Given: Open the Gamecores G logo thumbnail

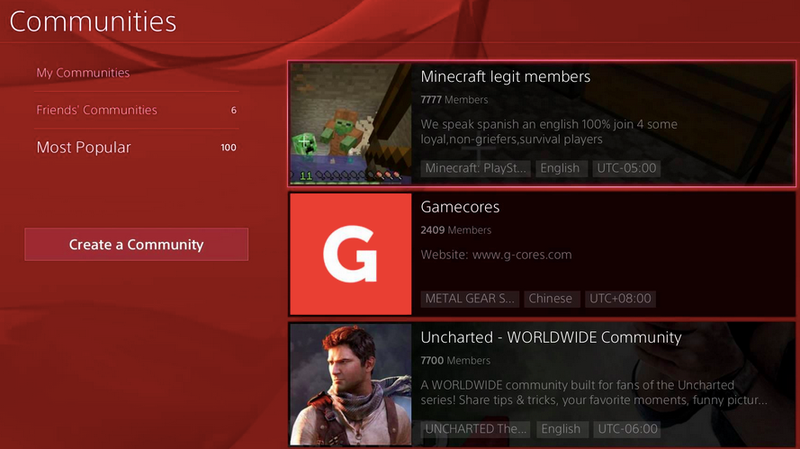Looking at the screenshot, I should click(351, 254).
